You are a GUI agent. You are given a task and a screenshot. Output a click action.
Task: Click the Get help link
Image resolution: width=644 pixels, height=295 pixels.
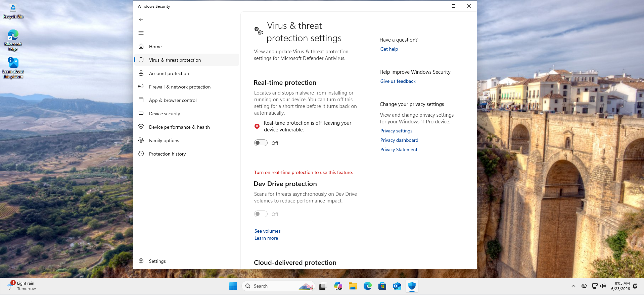[389, 49]
